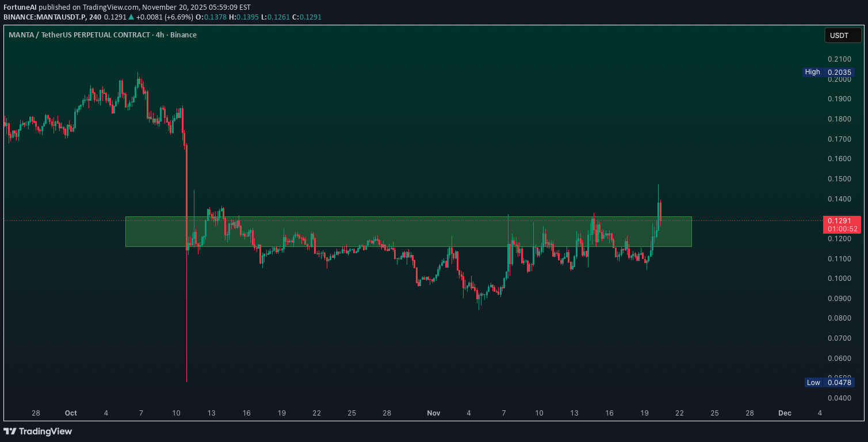Click the green up-arrow price change indicator
This screenshot has width=868, height=442.
point(131,17)
